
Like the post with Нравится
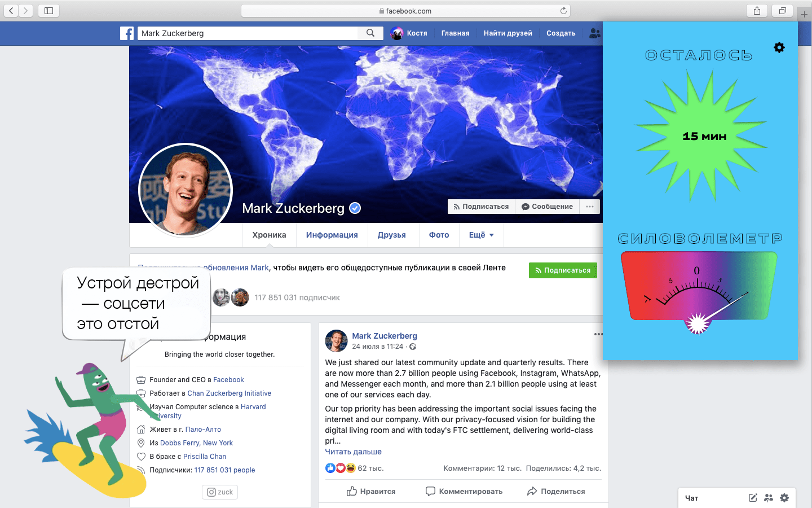371,492
